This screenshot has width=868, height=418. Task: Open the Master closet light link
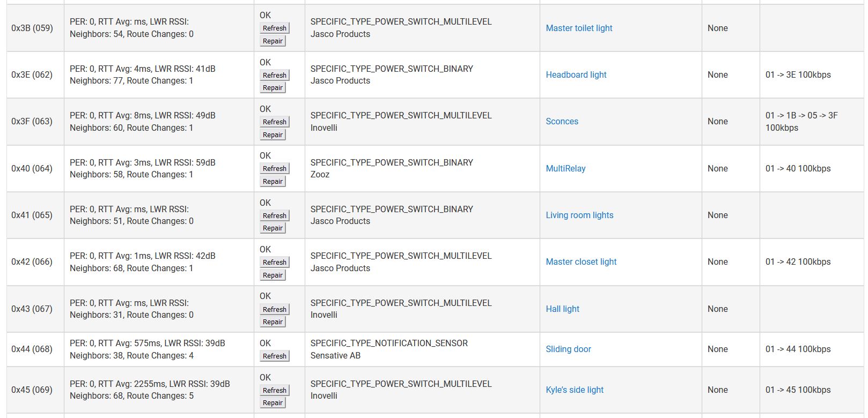pos(581,262)
